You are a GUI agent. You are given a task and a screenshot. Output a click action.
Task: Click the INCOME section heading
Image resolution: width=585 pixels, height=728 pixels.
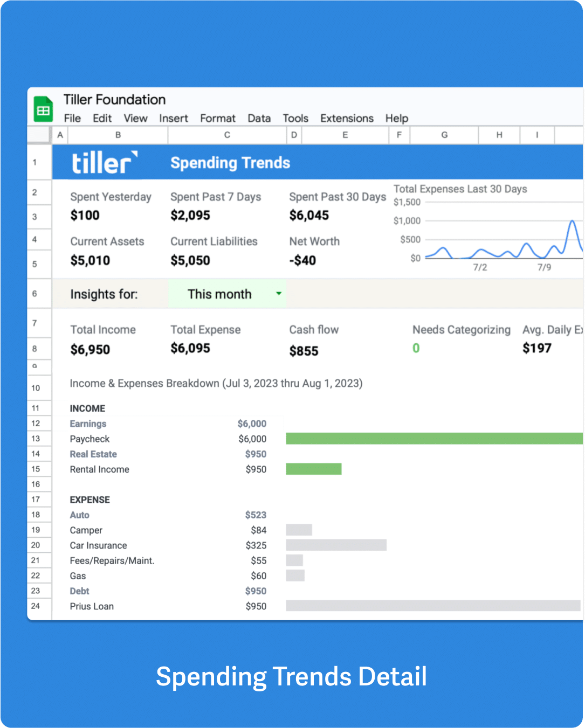coord(87,408)
